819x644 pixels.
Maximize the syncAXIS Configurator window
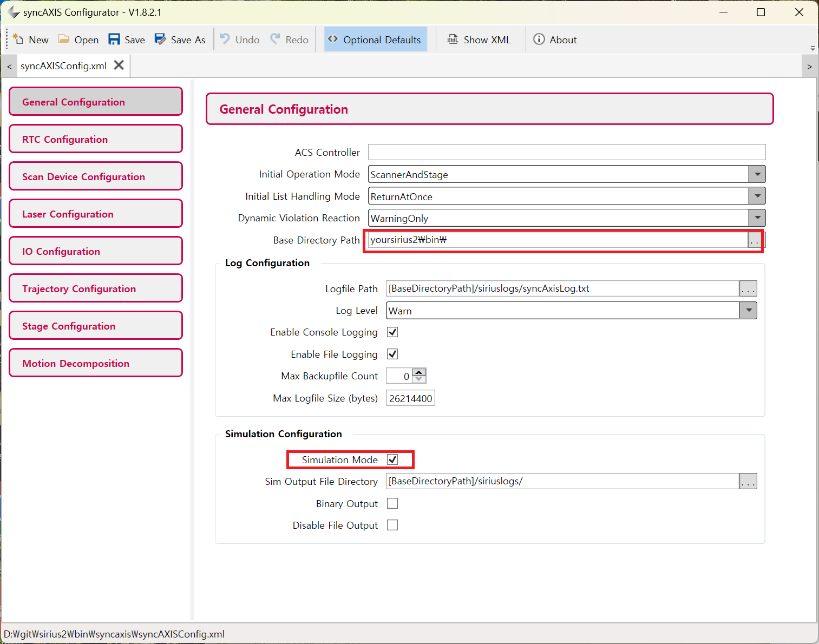[x=761, y=12]
